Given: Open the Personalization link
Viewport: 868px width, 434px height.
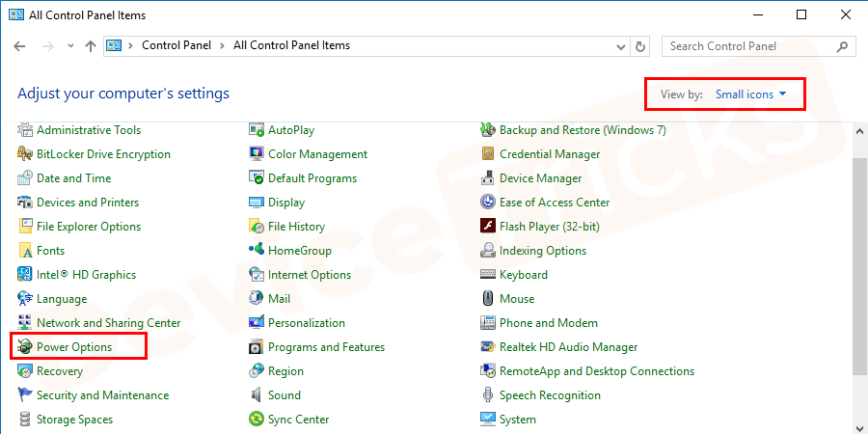Looking at the screenshot, I should point(306,323).
